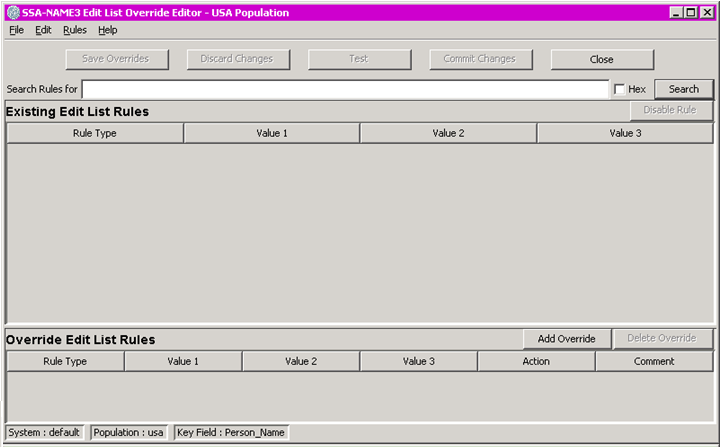Screen dimensions: 724x448
Task: Minimize the Edit List Override Editor window
Action: coord(677,13)
